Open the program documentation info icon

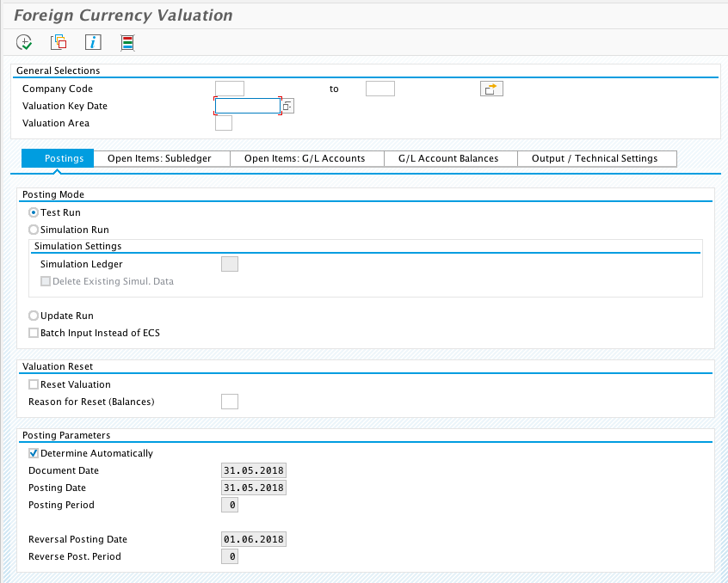[93, 42]
